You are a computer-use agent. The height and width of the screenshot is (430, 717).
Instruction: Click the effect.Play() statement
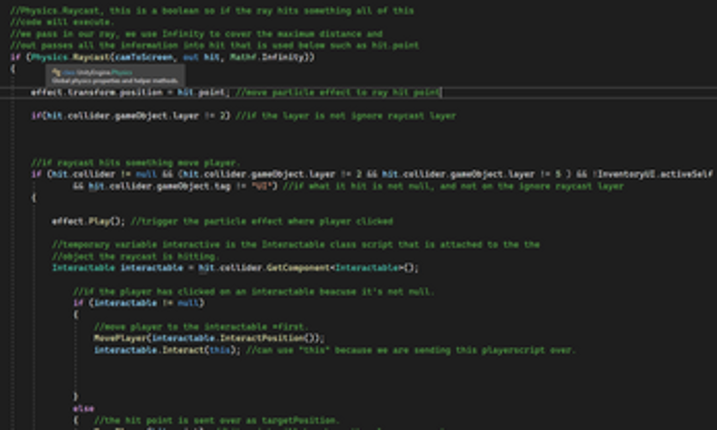(88, 222)
